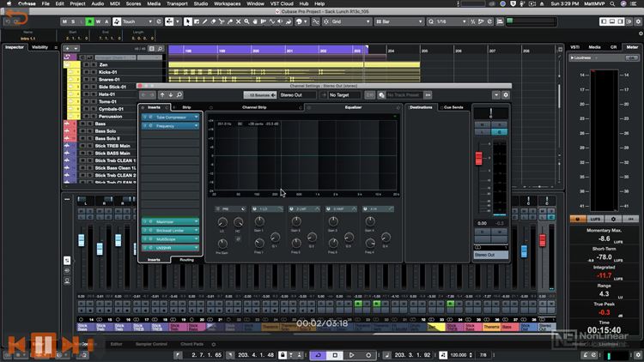Open Frequency insert dropdown arrow

coord(197,126)
